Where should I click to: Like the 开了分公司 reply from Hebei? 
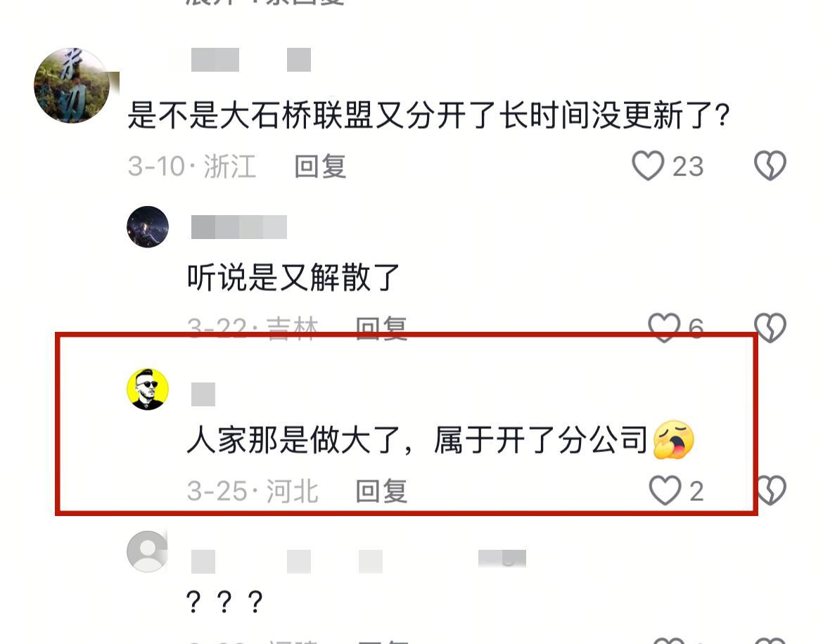click(665, 490)
